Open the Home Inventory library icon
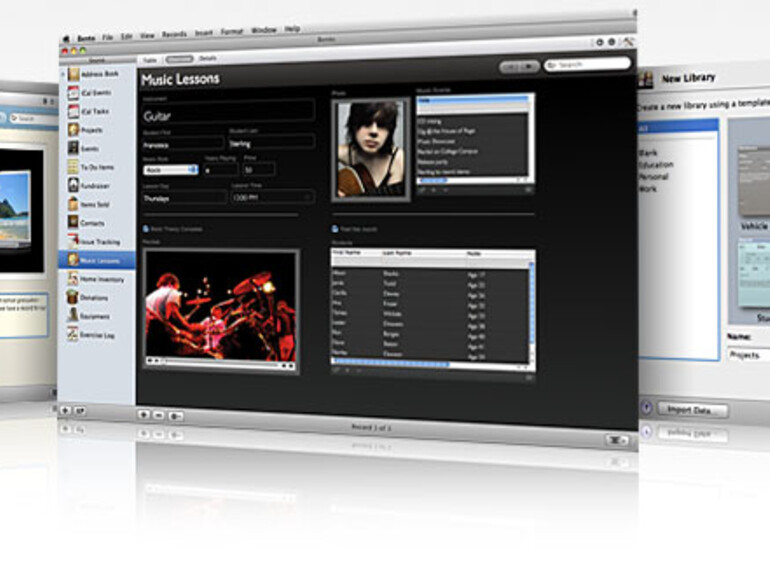The image size is (770, 578). (x=73, y=278)
